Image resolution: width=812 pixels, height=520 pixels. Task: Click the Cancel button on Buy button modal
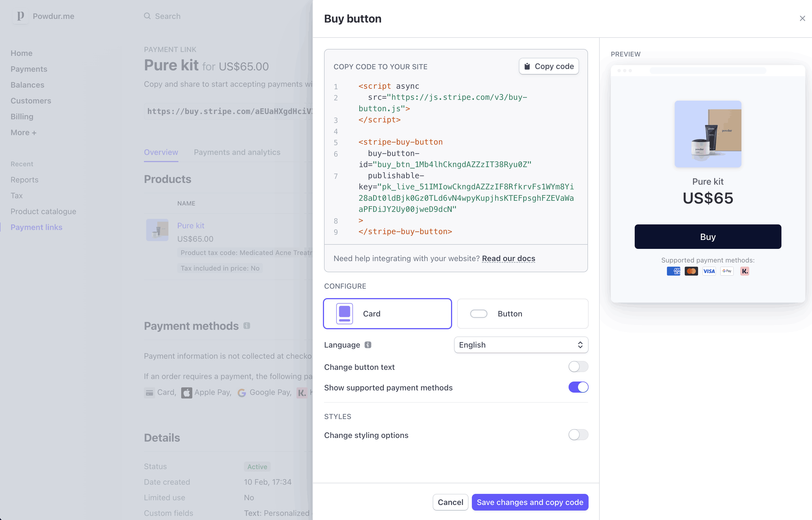coord(450,502)
